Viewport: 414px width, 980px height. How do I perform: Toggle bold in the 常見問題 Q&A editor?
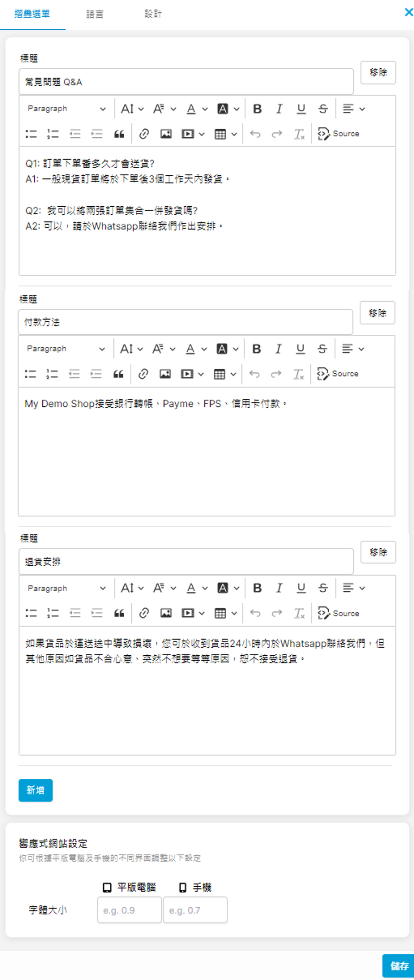click(257, 109)
